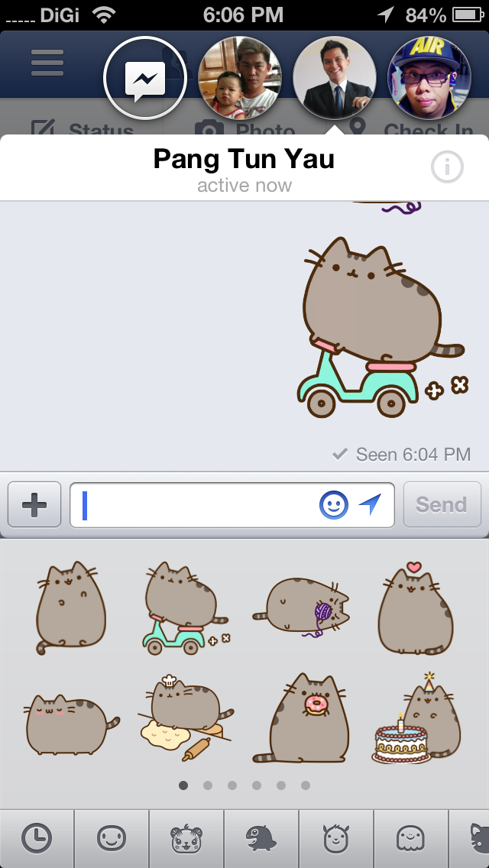Go to first sticker page dot
The height and width of the screenshot is (868, 489).
[183, 785]
